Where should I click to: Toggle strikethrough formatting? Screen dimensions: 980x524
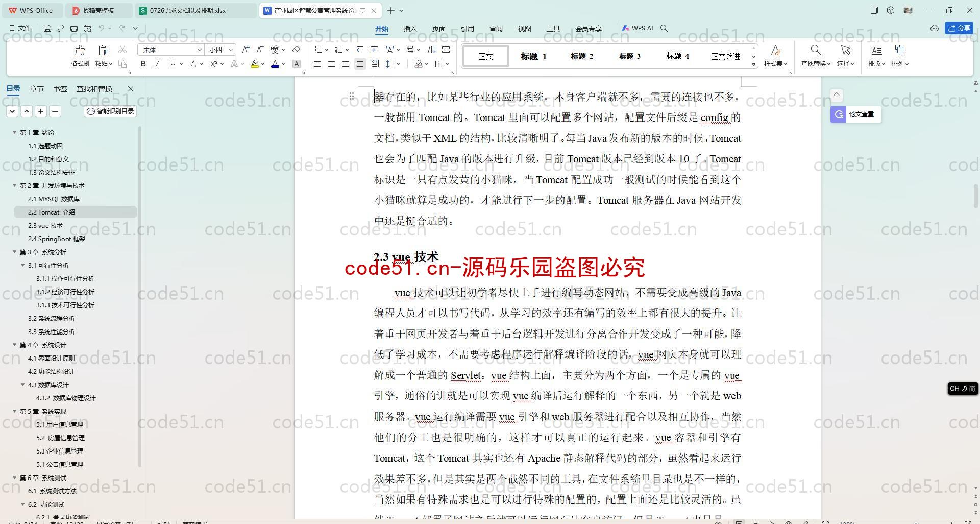pos(193,64)
